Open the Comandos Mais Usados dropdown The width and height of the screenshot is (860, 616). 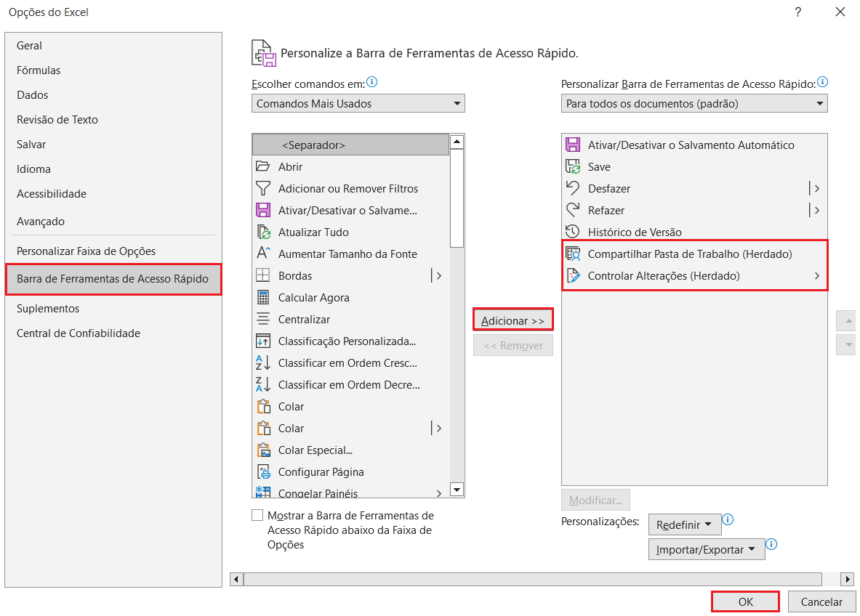tap(358, 104)
